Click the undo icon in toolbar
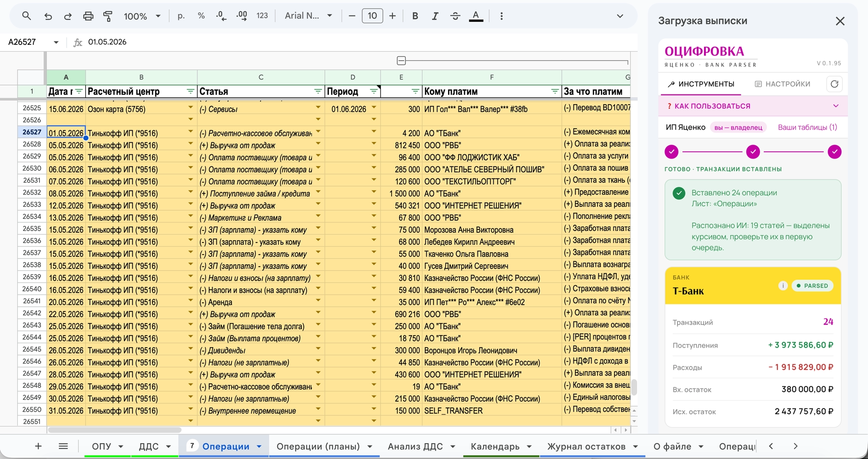Image resolution: width=868 pixels, height=459 pixels. point(48,16)
